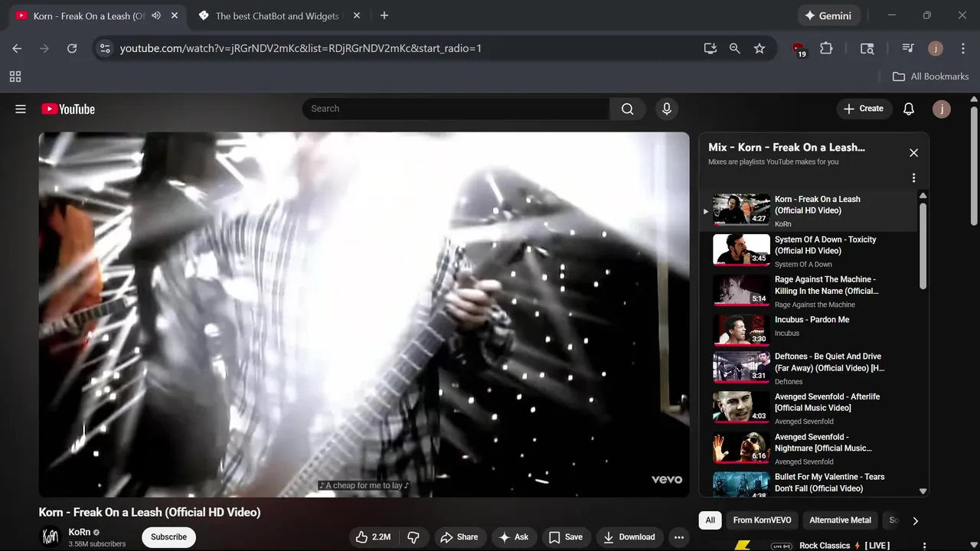Screen dimensions: 980x551
Task: Open a new browser tab
Action: pyautogui.click(x=384, y=15)
